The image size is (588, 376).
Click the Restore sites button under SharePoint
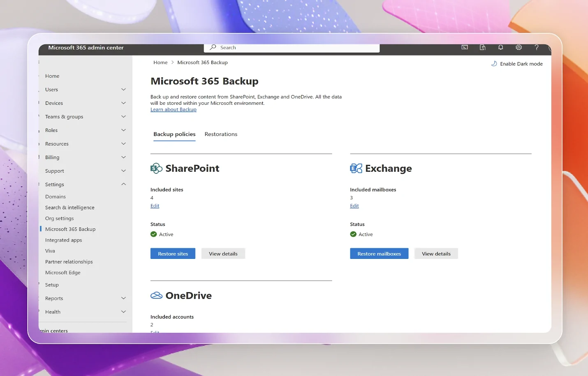(173, 254)
